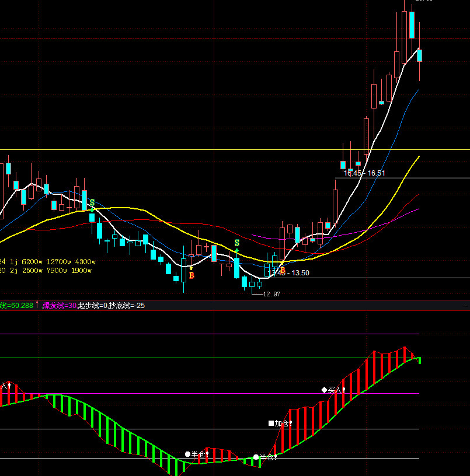Click the B buy marker below the first bottom candle

coord(192,275)
